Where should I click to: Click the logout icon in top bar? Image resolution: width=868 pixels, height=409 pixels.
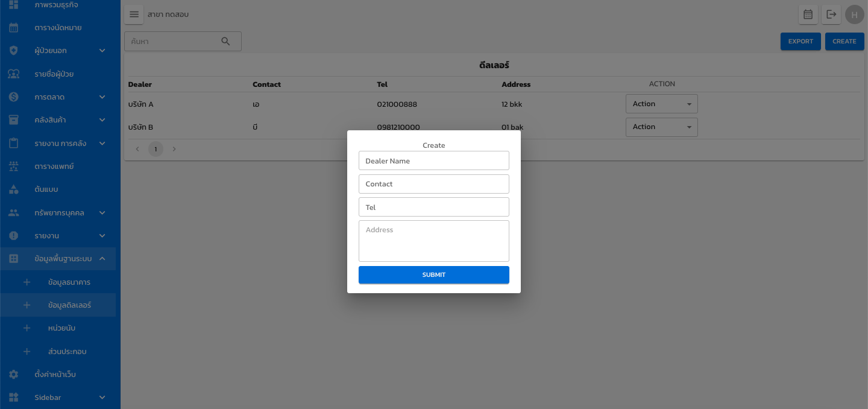click(x=831, y=14)
